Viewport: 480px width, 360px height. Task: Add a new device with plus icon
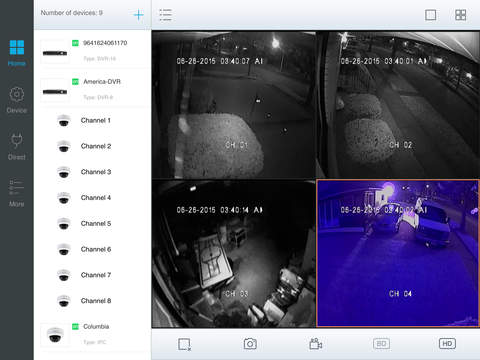[x=138, y=15]
